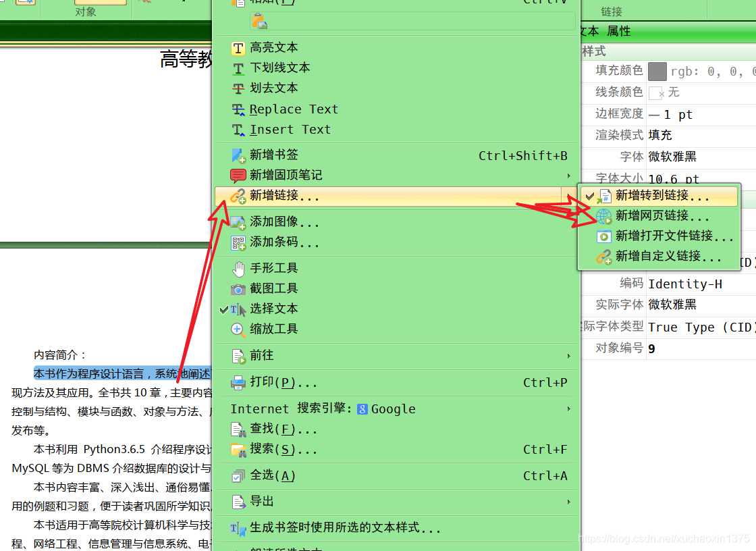Click the sticky note (新增固顶笔记) icon
756x551 pixels.
pos(238,176)
